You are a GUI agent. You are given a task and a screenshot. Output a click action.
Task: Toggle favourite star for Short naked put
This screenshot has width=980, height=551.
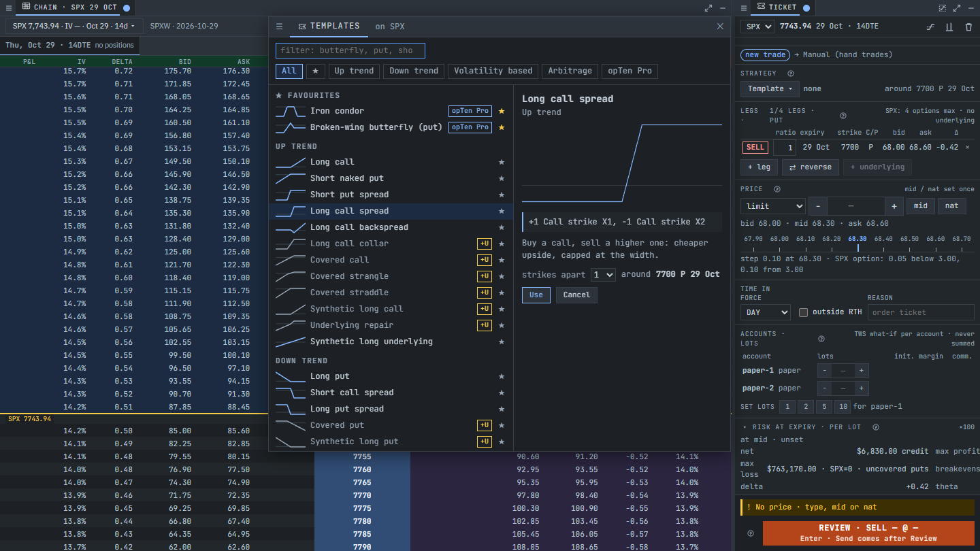point(502,178)
